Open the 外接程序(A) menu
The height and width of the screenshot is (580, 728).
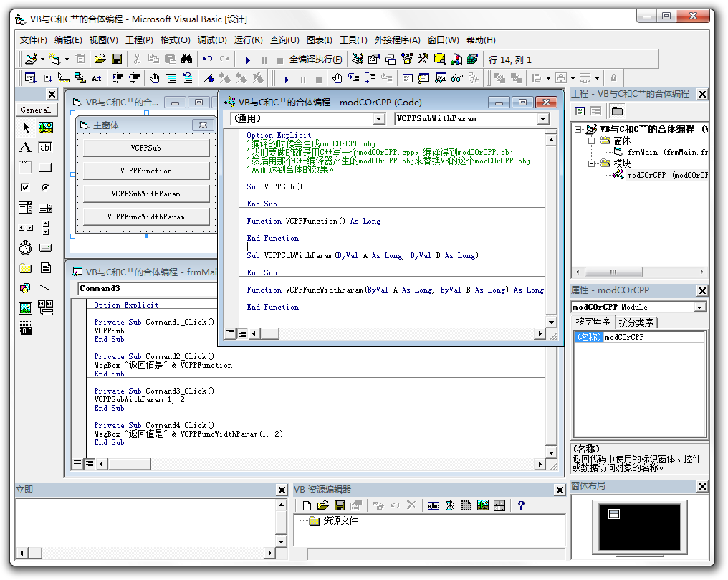[398, 40]
